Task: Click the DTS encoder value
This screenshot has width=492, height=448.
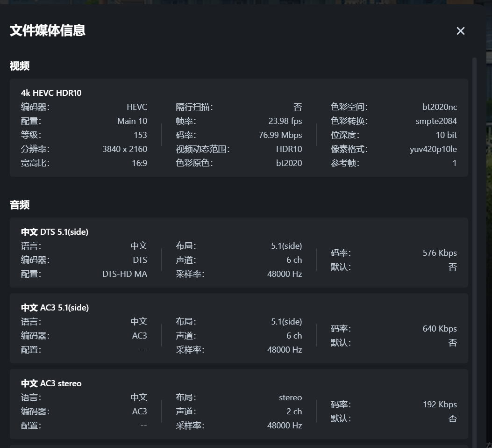Action: point(140,260)
